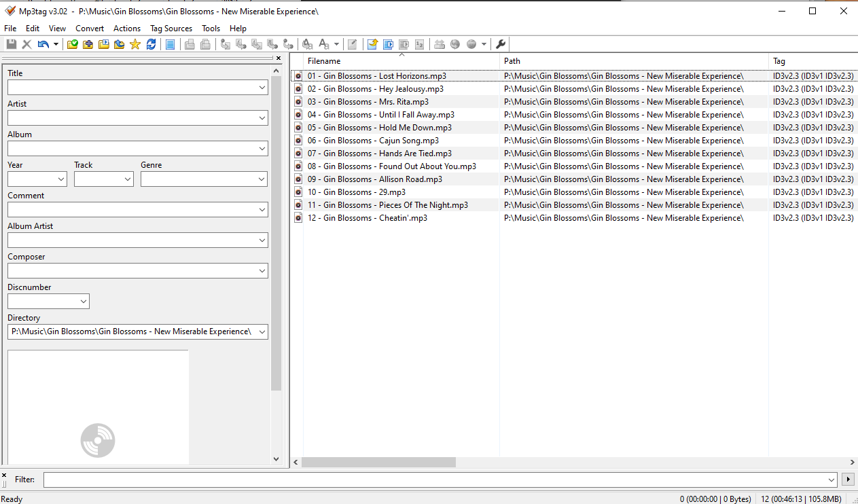Click Change directory folder icon with green check

click(x=72, y=44)
